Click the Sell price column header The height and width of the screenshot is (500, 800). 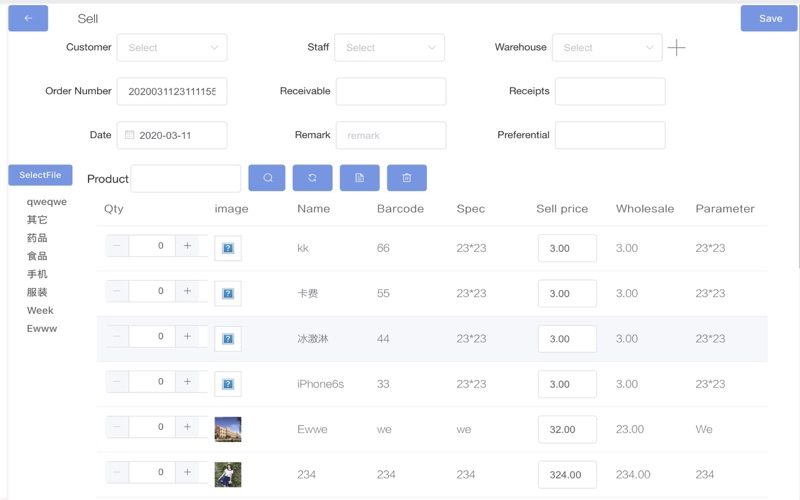(562, 209)
